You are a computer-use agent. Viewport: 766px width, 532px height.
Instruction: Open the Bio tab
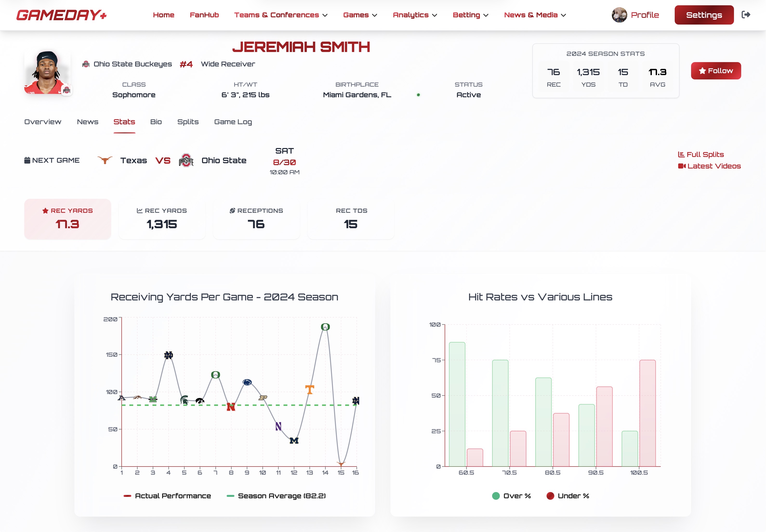(x=156, y=122)
